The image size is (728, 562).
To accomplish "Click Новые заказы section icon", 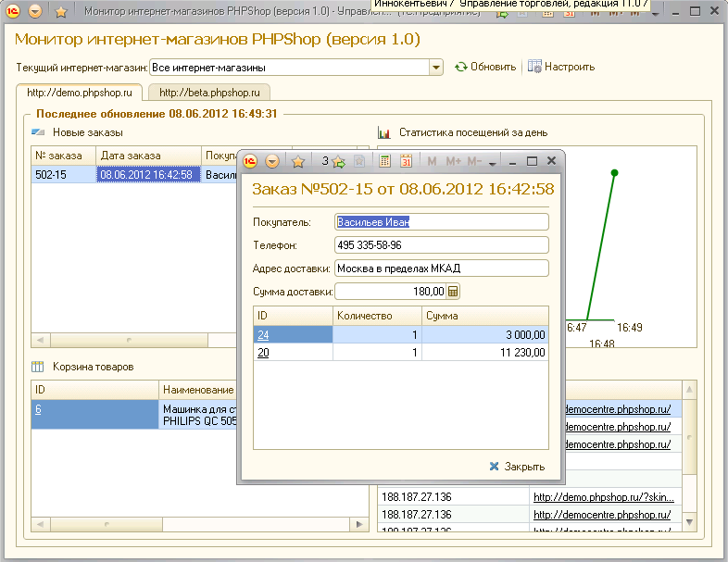I will 38,132.
